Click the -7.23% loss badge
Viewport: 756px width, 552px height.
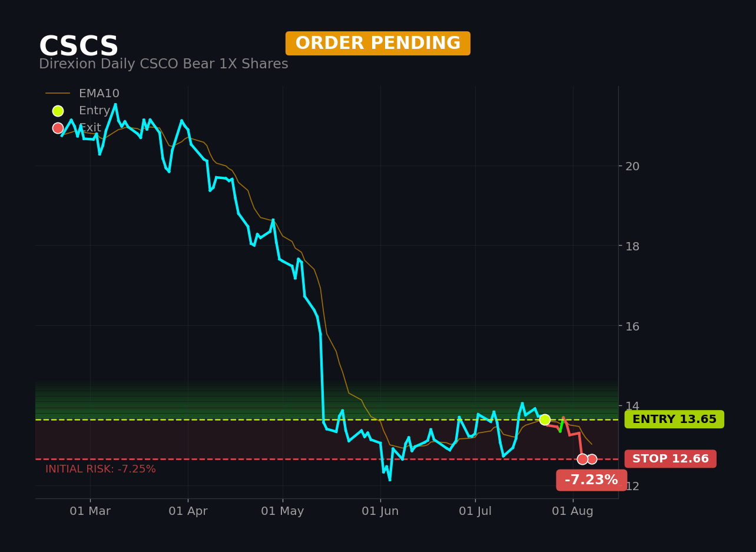pos(591,480)
